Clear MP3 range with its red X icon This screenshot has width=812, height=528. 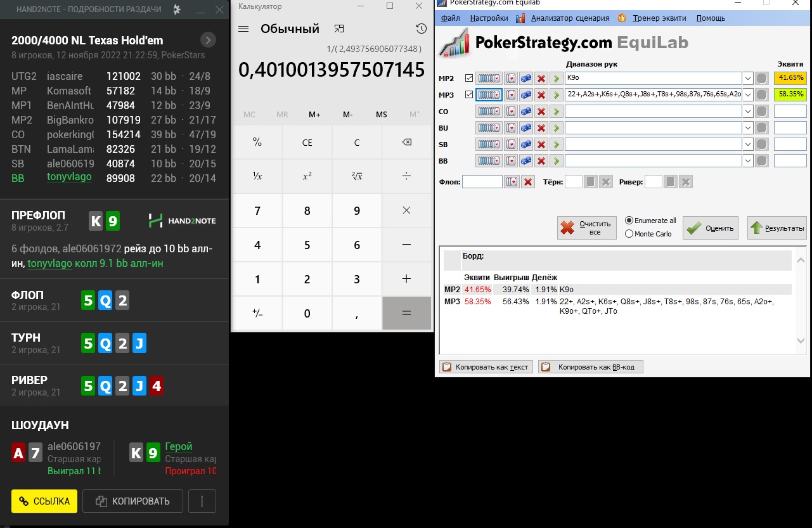click(x=541, y=95)
